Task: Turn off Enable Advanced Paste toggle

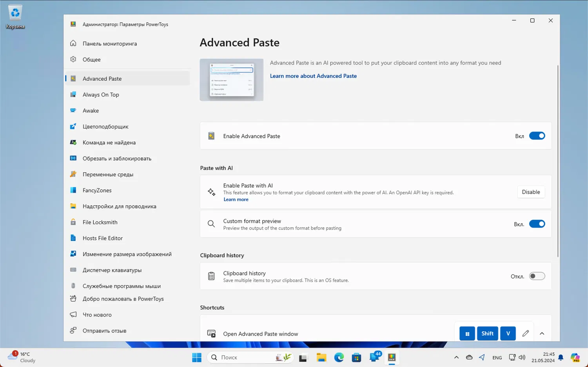Action: [537, 136]
